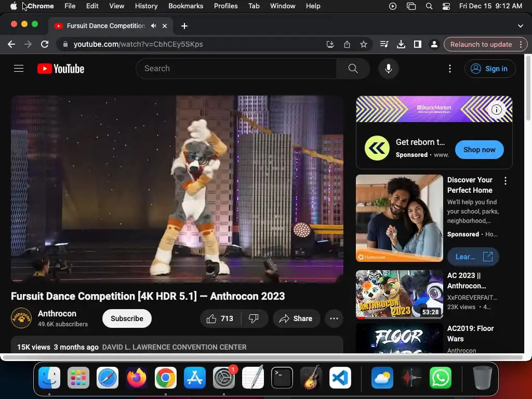
Task: Share the Fursuit Dance video
Action: [296, 318]
